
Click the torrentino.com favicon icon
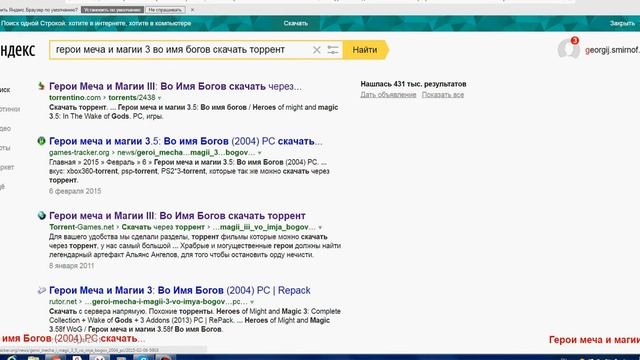pos(41,86)
